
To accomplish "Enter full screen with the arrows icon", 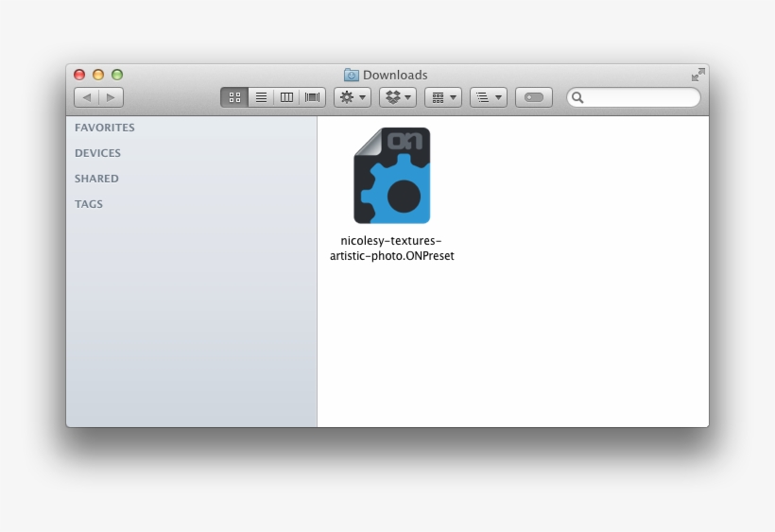I will (x=697, y=75).
